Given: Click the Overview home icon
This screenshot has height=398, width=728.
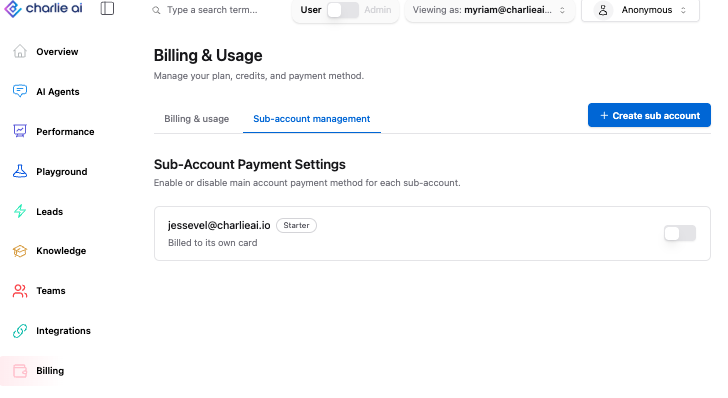Looking at the screenshot, I should [x=20, y=51].
